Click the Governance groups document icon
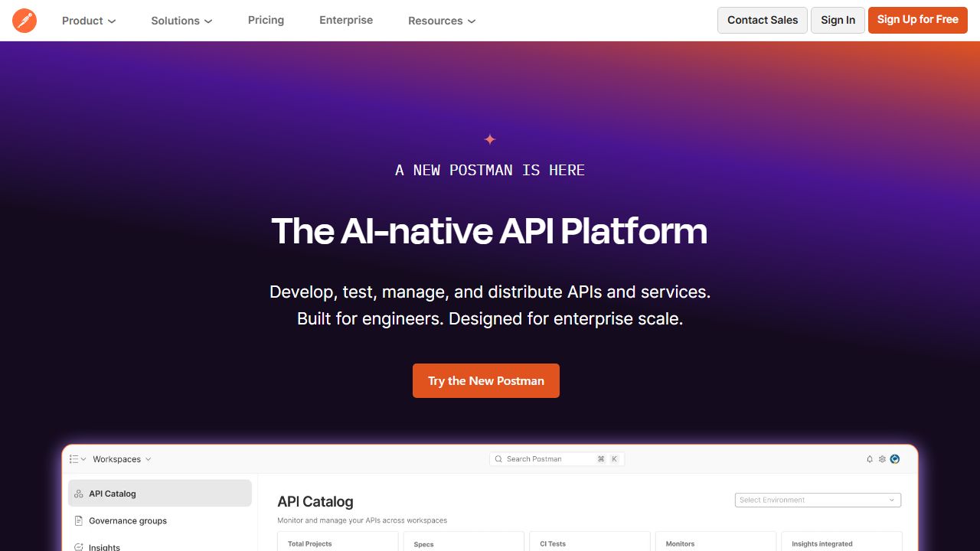 [79, 520]
